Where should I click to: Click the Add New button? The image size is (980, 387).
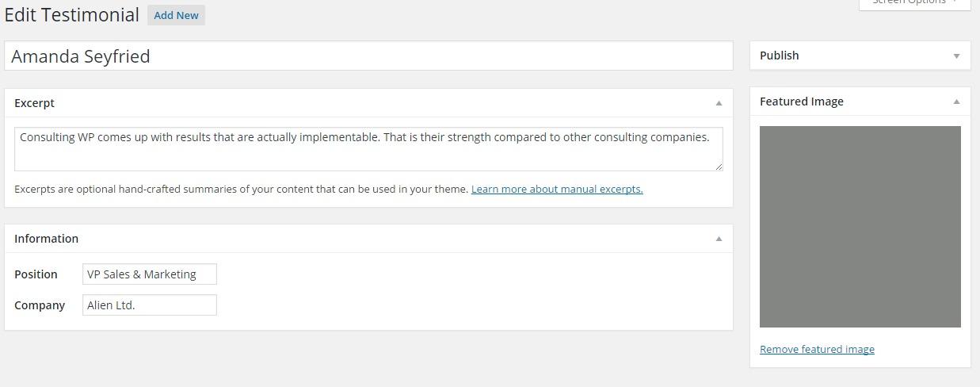tap(176, 15)
